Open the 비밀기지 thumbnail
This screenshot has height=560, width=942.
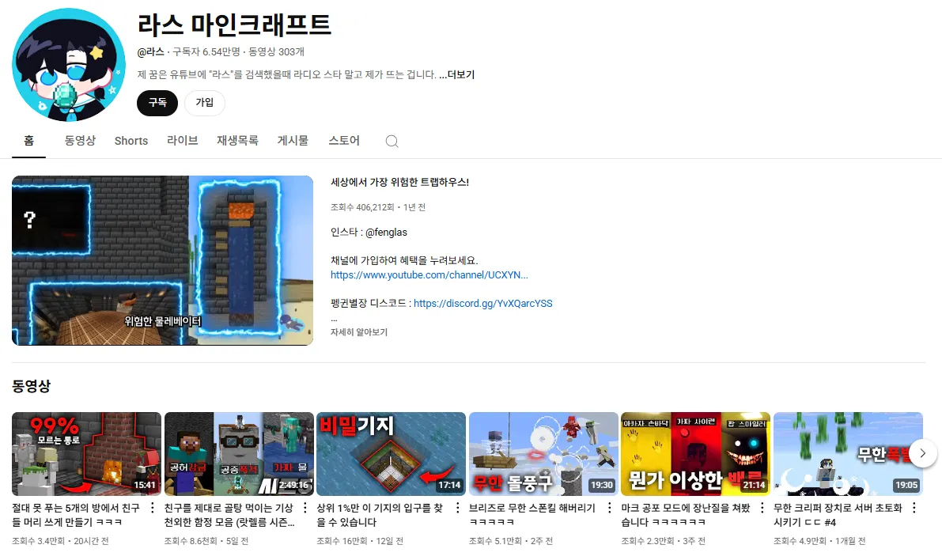pos(391,454)
